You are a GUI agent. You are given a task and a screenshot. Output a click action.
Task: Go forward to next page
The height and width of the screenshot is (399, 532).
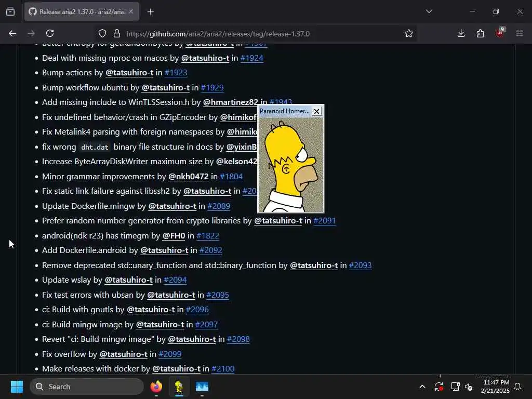(x=31, y=33)
